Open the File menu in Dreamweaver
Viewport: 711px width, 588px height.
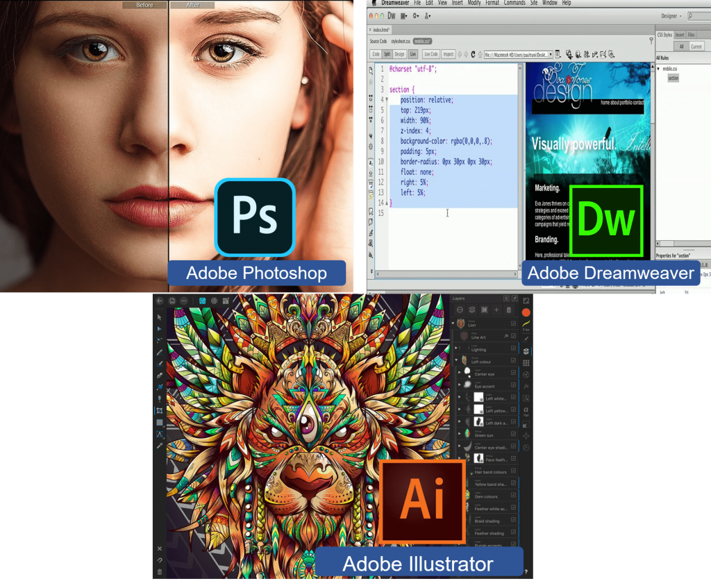click(417, 3)
